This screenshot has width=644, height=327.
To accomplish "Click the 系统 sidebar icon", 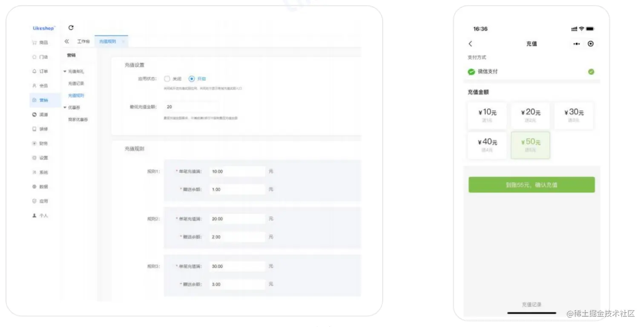I will 34,172.
